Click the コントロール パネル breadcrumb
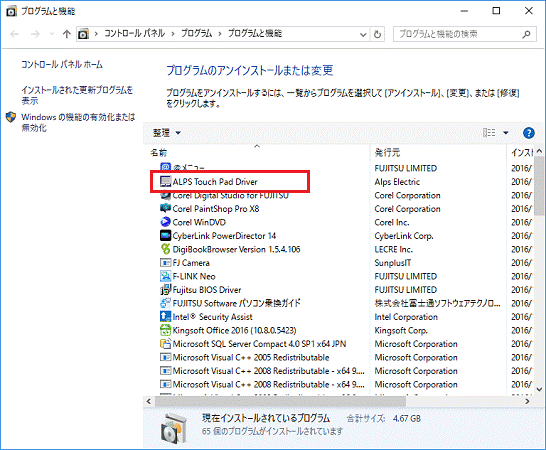This screenshot has width=546, height=450. click(134, 33)
